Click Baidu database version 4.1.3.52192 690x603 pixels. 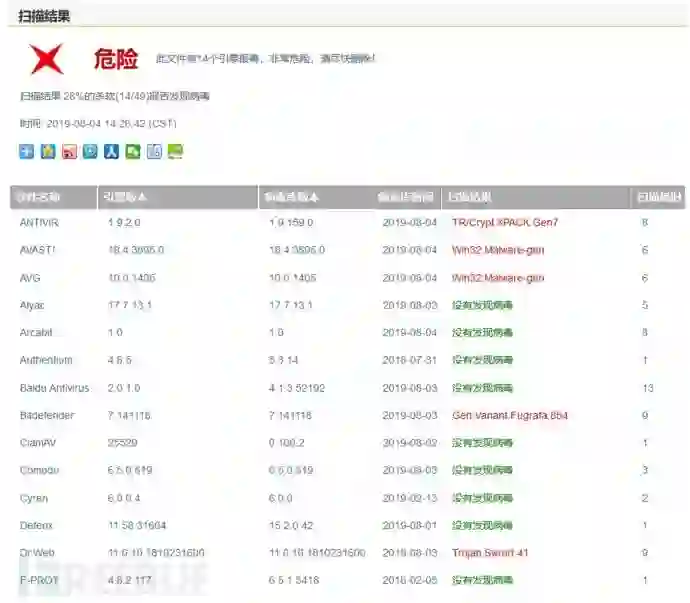(297, 388)
